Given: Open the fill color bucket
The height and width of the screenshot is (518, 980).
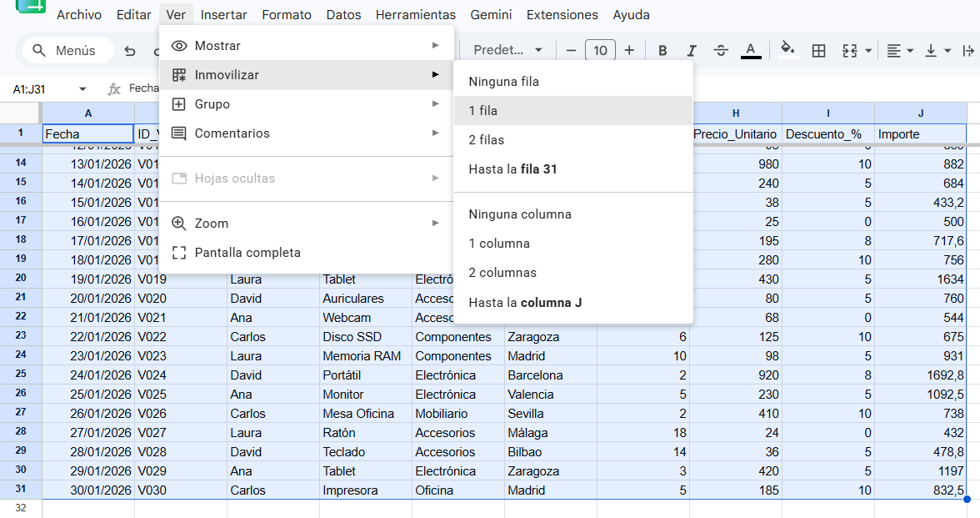Looking at the screenshot, I should pyautogui.click(x=787, y=49).
